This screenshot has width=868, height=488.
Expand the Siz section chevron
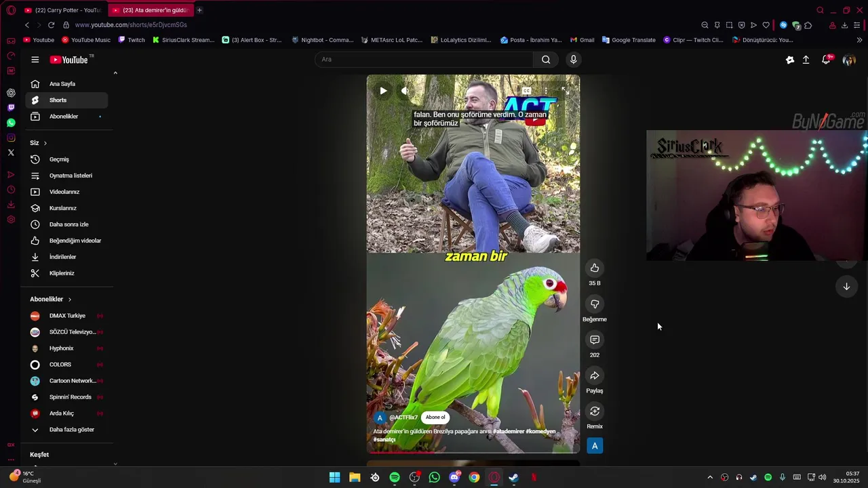pos(45,143)
